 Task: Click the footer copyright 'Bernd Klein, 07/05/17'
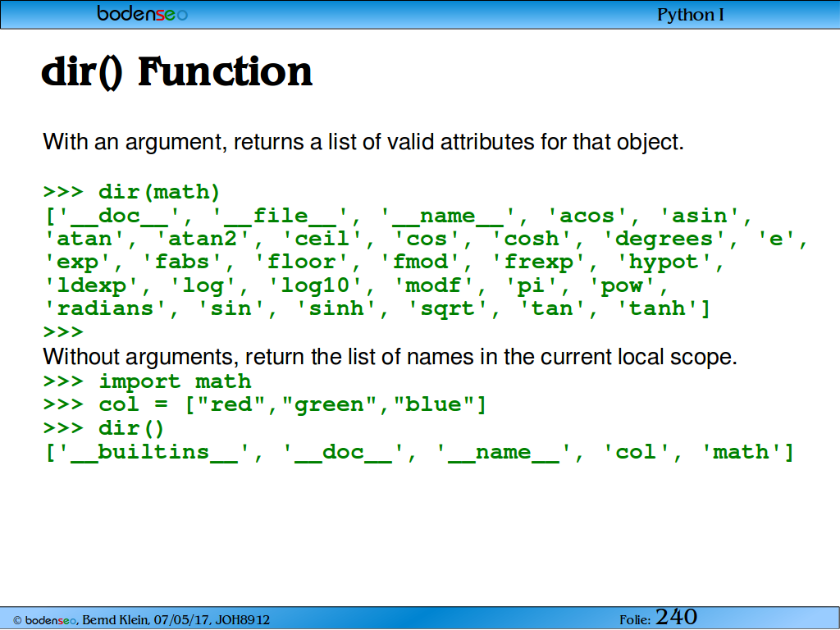(141, 620)
